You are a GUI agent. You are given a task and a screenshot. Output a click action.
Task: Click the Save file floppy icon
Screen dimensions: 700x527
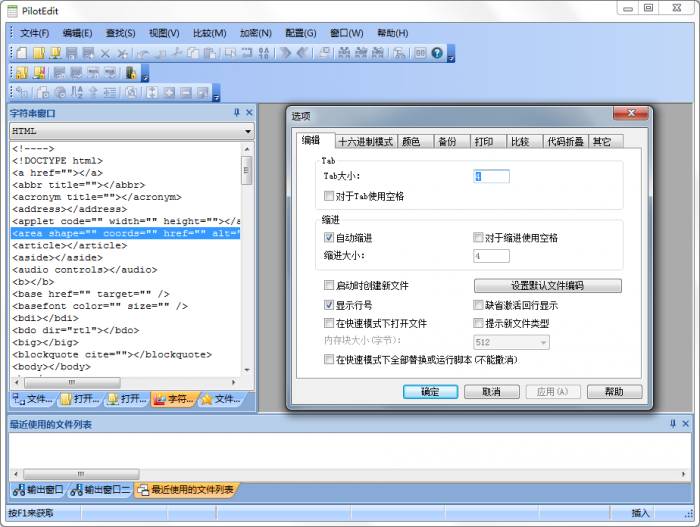(71, 53)
